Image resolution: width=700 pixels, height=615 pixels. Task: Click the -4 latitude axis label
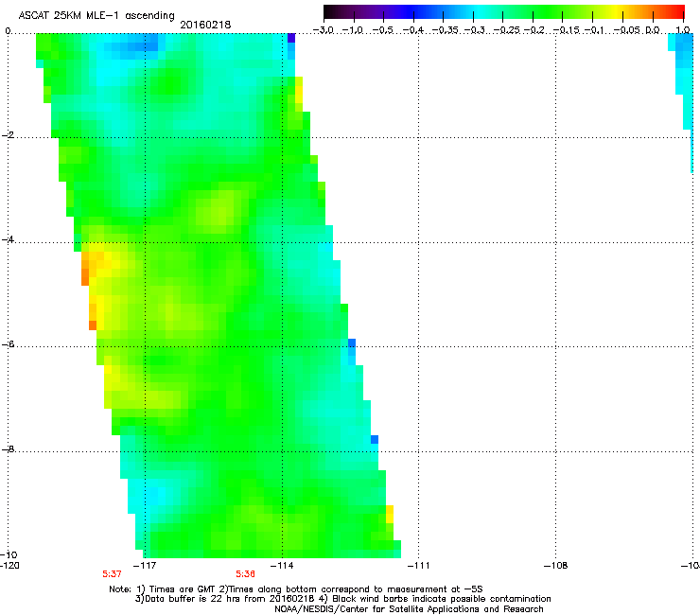point(8,239)
